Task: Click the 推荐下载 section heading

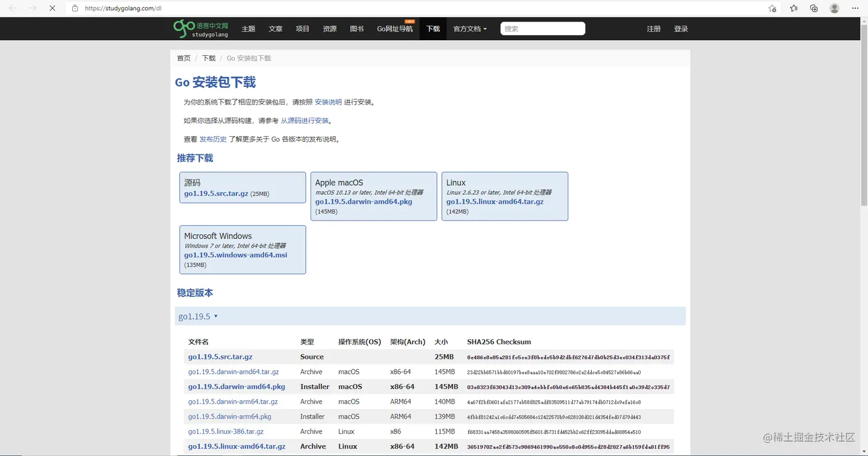Action: [195, 158]
